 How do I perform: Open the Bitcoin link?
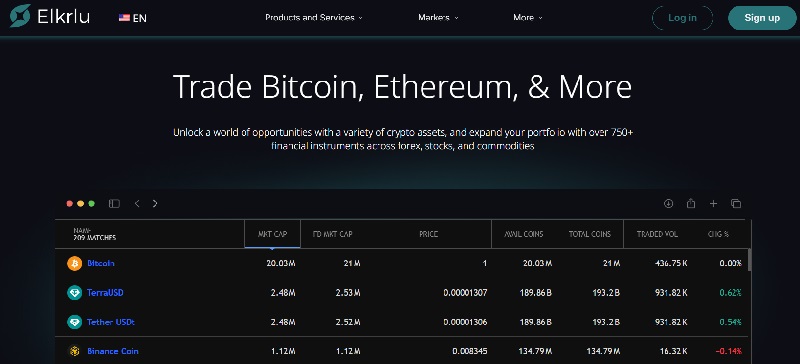pyautogui.click(x=101, y=263)
